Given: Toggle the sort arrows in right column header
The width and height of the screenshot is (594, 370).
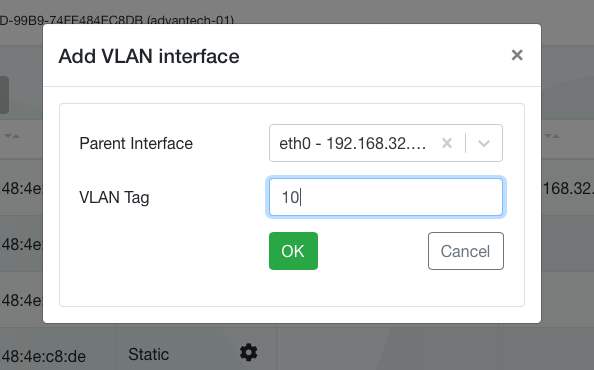Looking at the screenshot, I should point(552,136).
